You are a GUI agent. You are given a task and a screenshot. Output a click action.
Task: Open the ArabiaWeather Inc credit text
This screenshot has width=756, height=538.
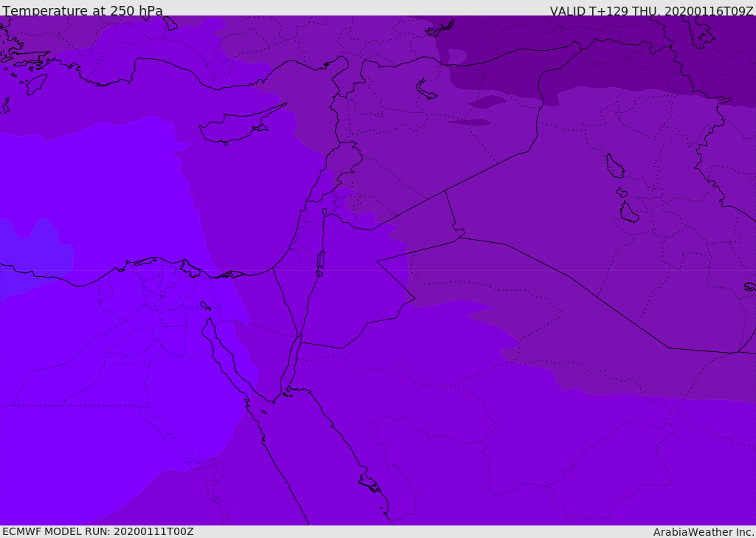click(x=703, y=532)
